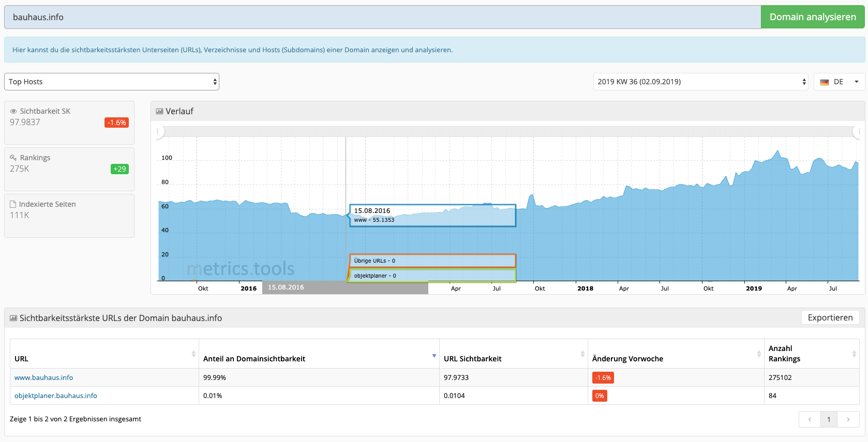Open the Top Hosts dropdown
This screenshot has width=868, height=442.
(112, 82)
